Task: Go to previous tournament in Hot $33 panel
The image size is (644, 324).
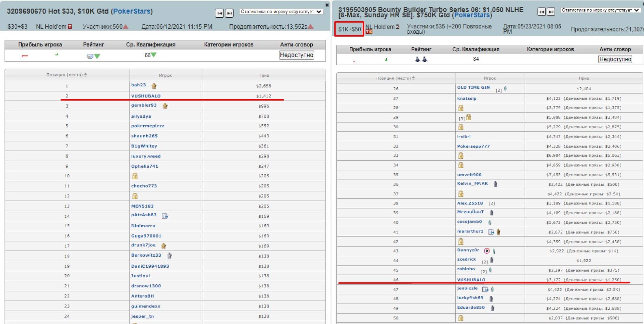Action: click(x=219, y=13)
